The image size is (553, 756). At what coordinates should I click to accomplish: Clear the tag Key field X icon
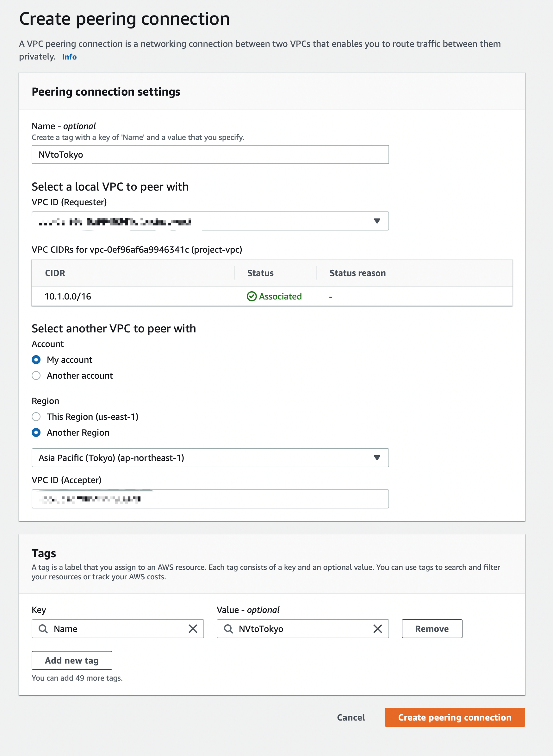[x=193, y=629]
